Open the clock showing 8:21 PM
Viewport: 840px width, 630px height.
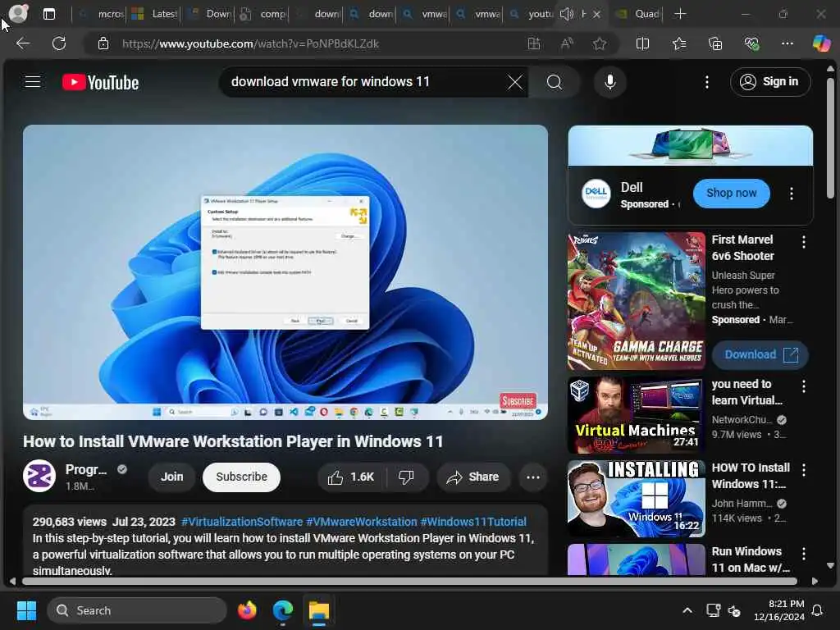(x=779, y=610)
